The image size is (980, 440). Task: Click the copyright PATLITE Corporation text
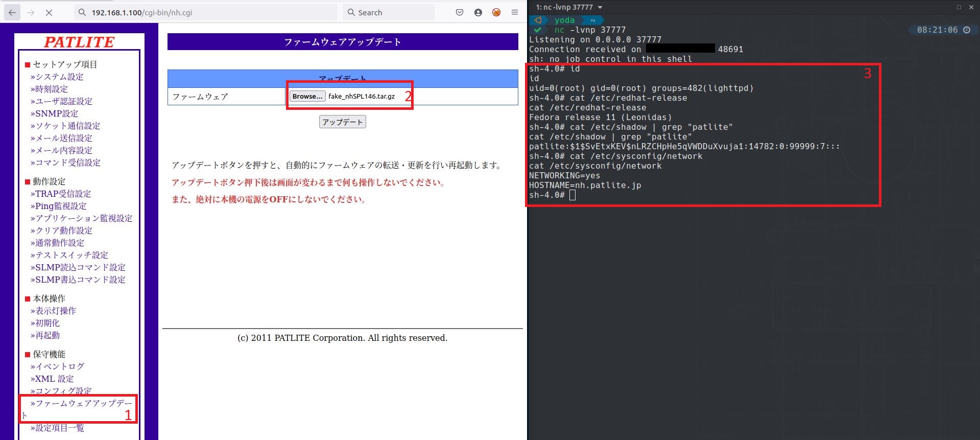click(342, 338)
